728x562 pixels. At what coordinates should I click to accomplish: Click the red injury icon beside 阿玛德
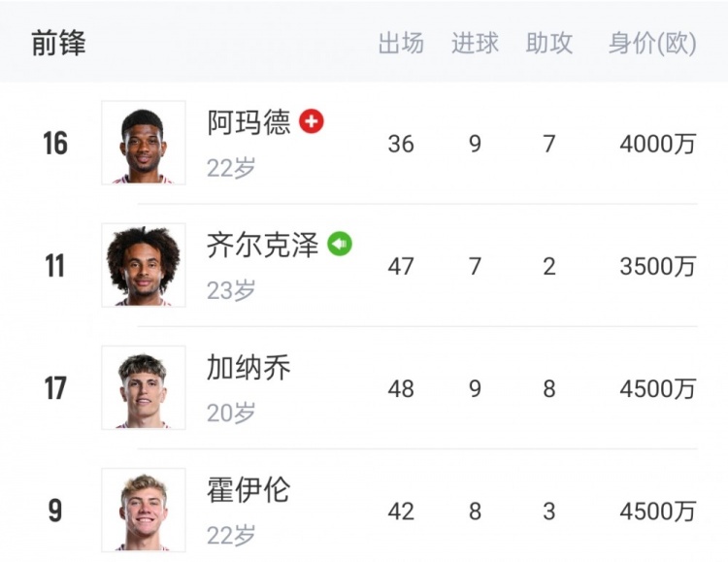(x=311, y=121)
